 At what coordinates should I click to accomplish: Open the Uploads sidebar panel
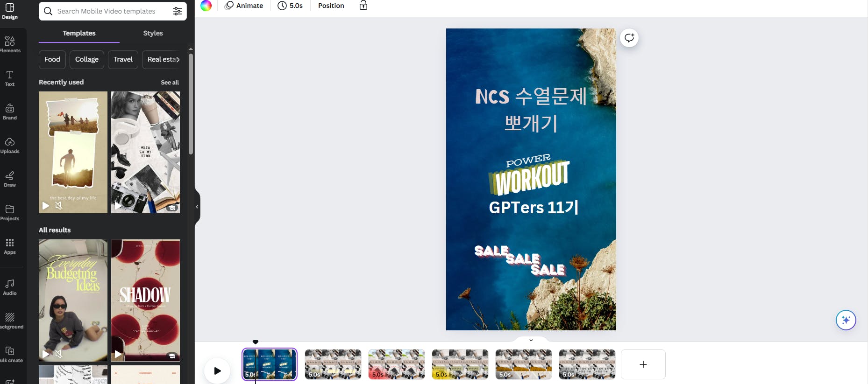pos(10,145)
